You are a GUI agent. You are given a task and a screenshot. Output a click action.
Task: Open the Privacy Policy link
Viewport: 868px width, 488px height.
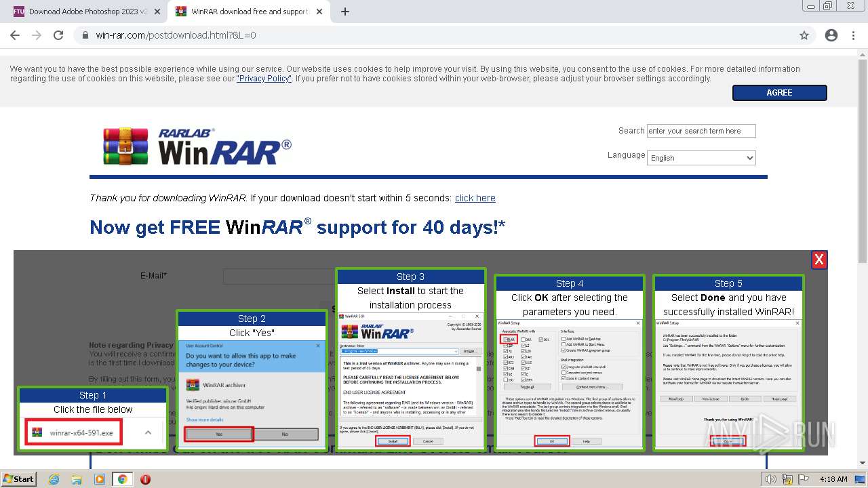click(264, 79)
